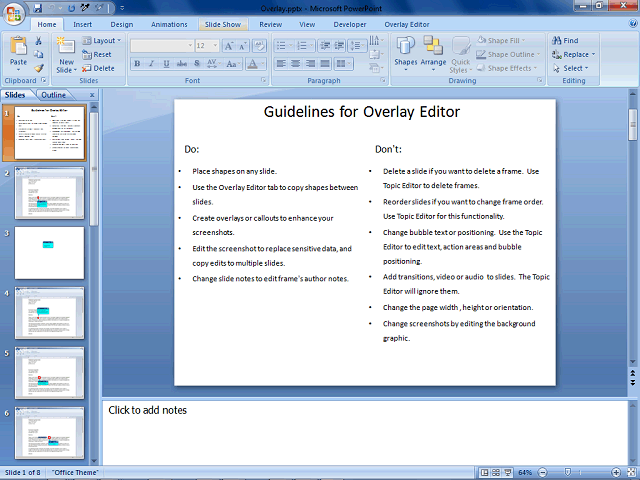640x480 pixels.
Task: Save the presentation from Quick Access Toolbar
Action: click(38, 8)
